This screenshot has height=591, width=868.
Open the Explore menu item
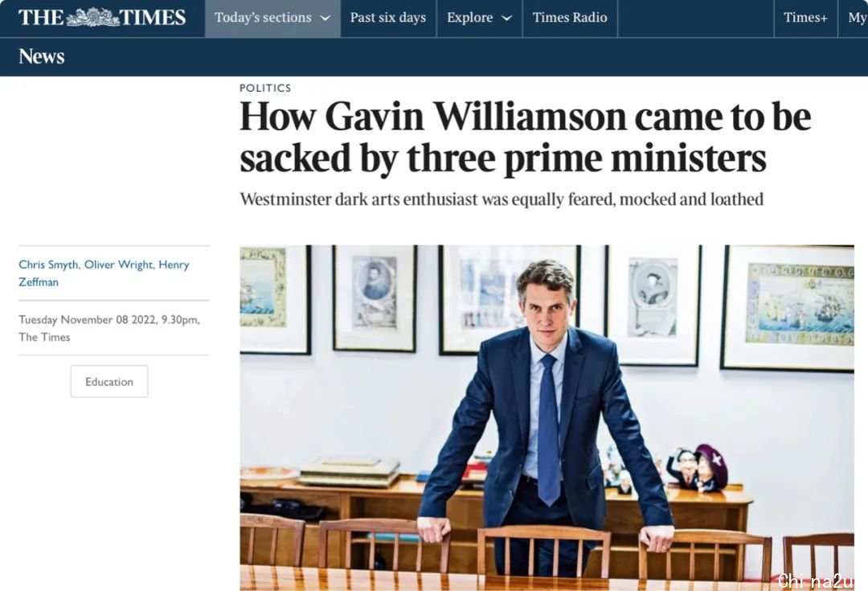tap(479, 18)
